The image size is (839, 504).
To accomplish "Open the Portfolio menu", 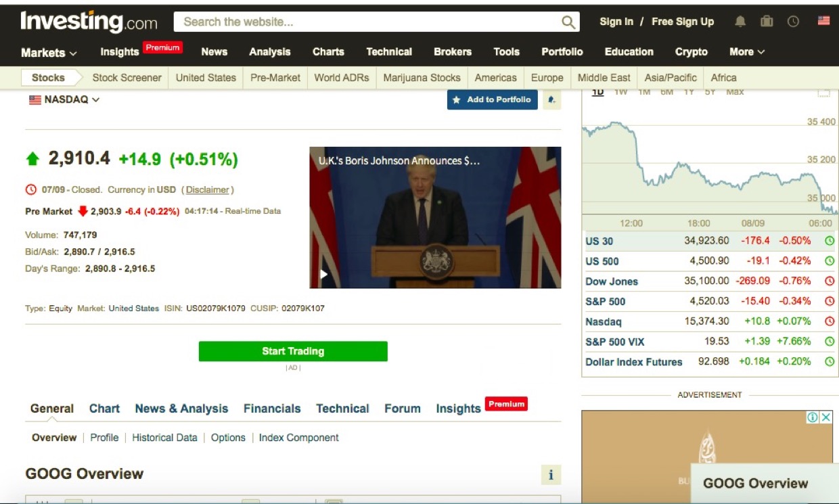I will [x=562, y=52].
